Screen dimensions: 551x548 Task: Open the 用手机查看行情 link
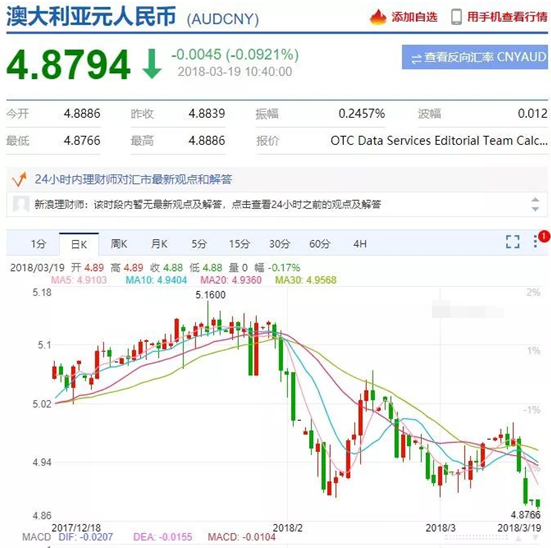pyautogui.click(x=507, y=17)
